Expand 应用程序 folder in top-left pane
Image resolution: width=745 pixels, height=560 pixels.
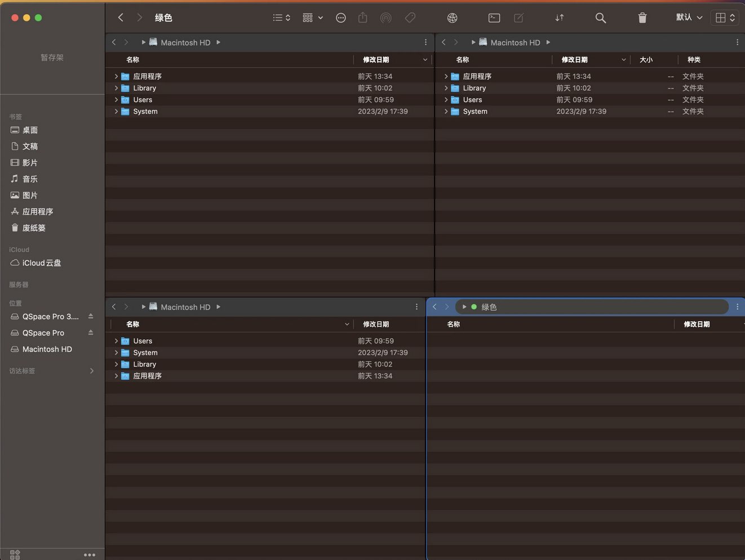click(116, 76)
